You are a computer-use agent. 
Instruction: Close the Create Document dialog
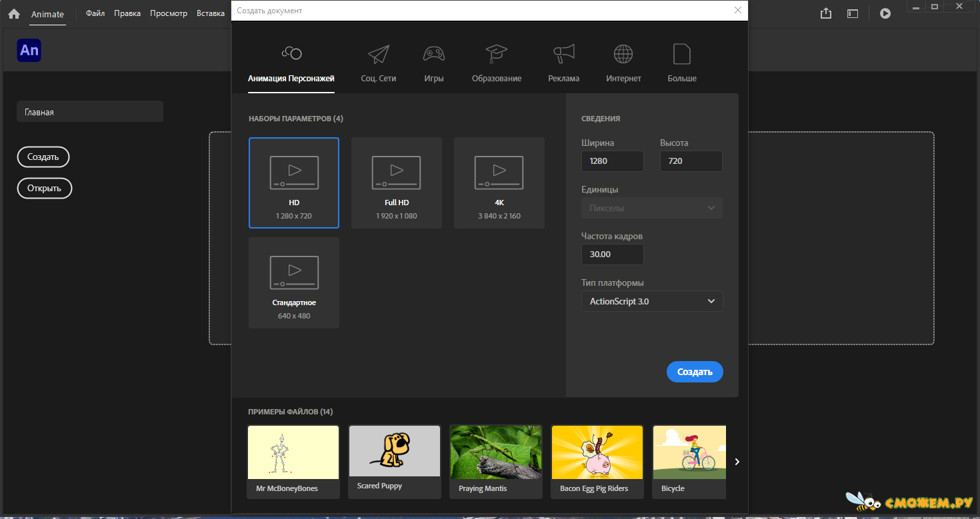pyautogui.click(x=737, y=10)
